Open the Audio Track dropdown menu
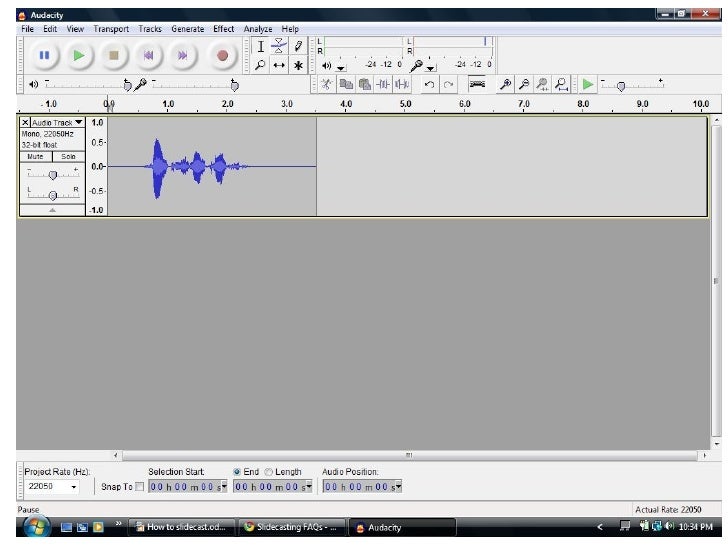This screenshot has height=546, width=728. [x=58, y=122]
